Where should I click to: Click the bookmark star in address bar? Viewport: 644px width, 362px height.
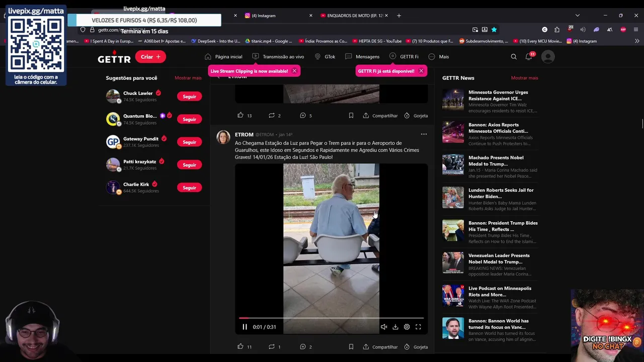494,30
